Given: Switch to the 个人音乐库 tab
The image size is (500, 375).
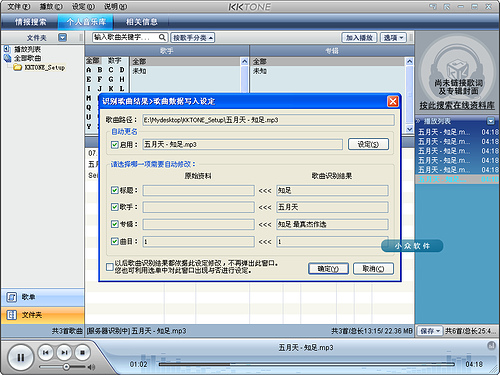Looking at the screenshot, I should pos(86,22).
